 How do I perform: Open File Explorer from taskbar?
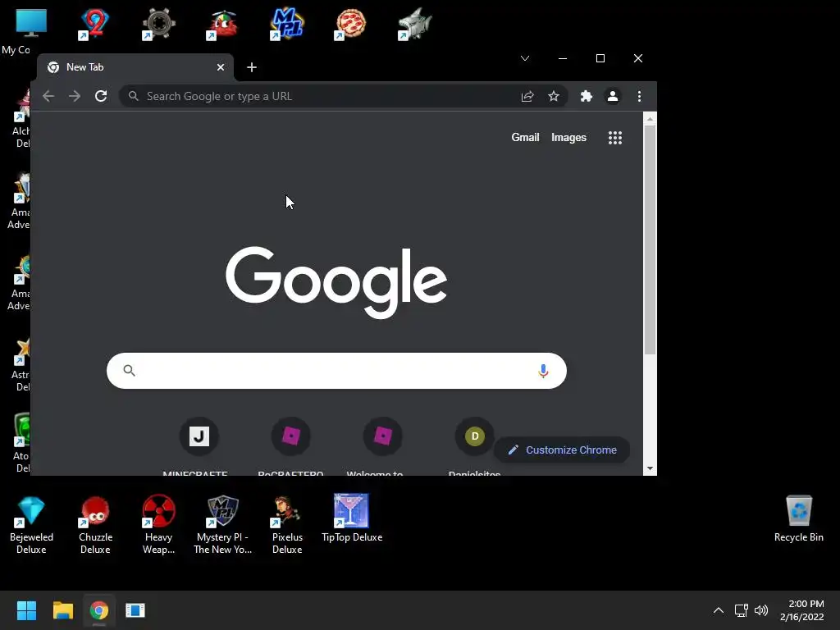pyautogui.click(x=62, y=610)
